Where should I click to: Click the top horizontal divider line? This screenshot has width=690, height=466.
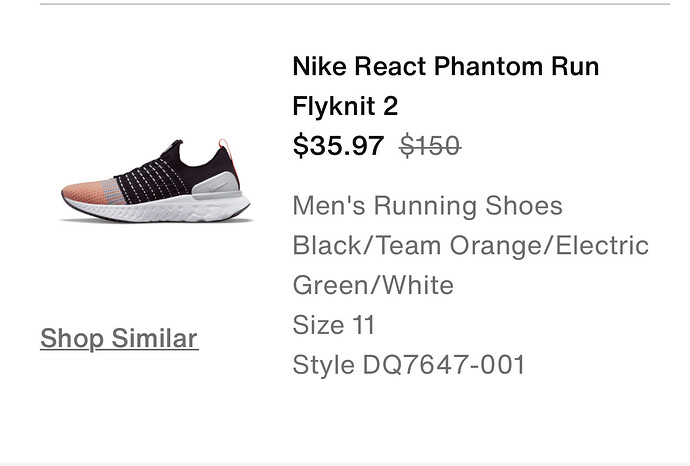point(355,4)
